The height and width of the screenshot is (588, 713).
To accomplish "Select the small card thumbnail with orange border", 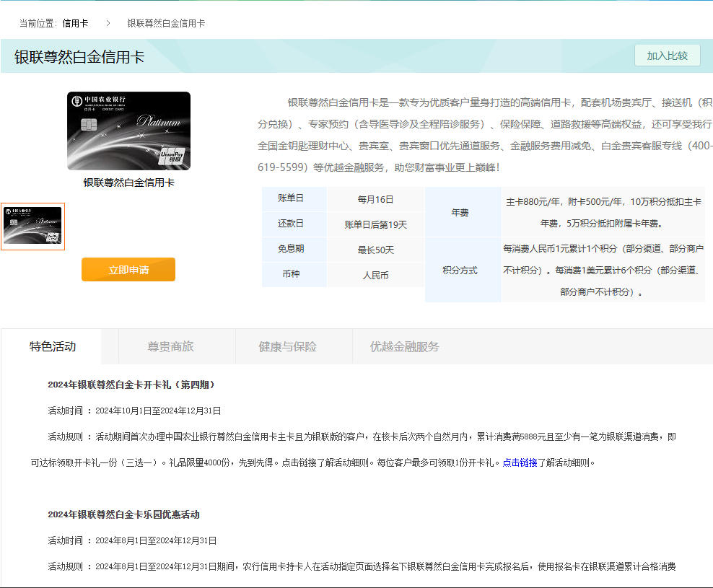I will [x=32, y=226].
